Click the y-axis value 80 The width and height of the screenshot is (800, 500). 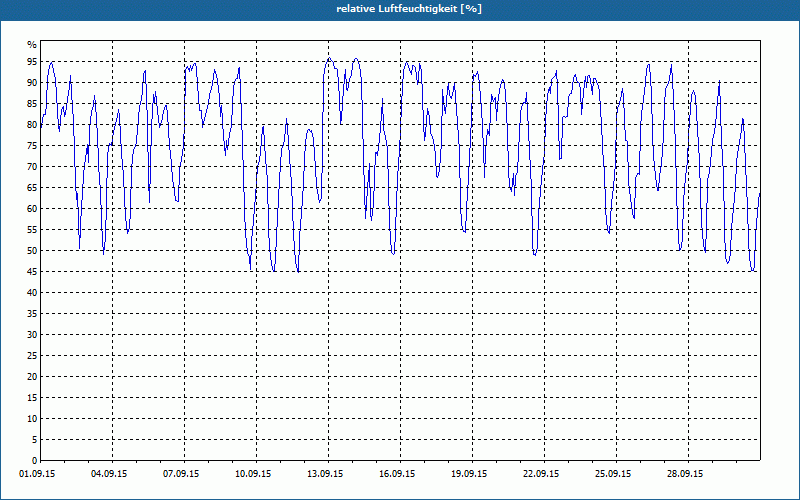[32, 124]
